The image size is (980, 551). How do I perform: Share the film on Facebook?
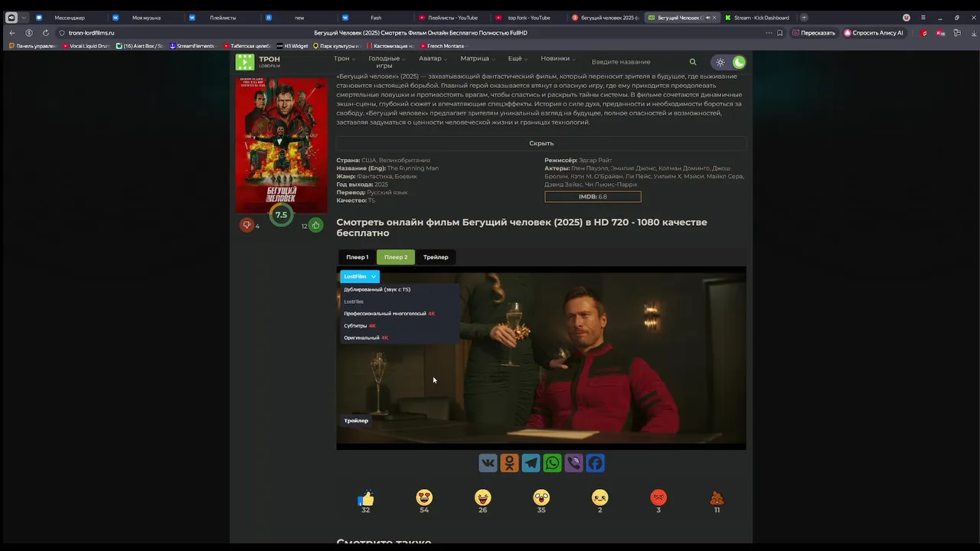[x=595, y=463]
